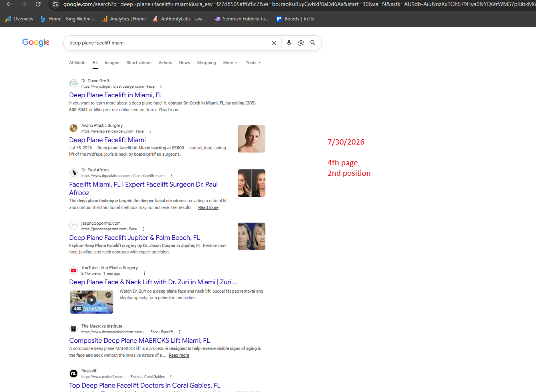The width and height of the screenshot is (536, 392).
Task: Open the Overview bookmark
Action: click(x=19, y=19)
